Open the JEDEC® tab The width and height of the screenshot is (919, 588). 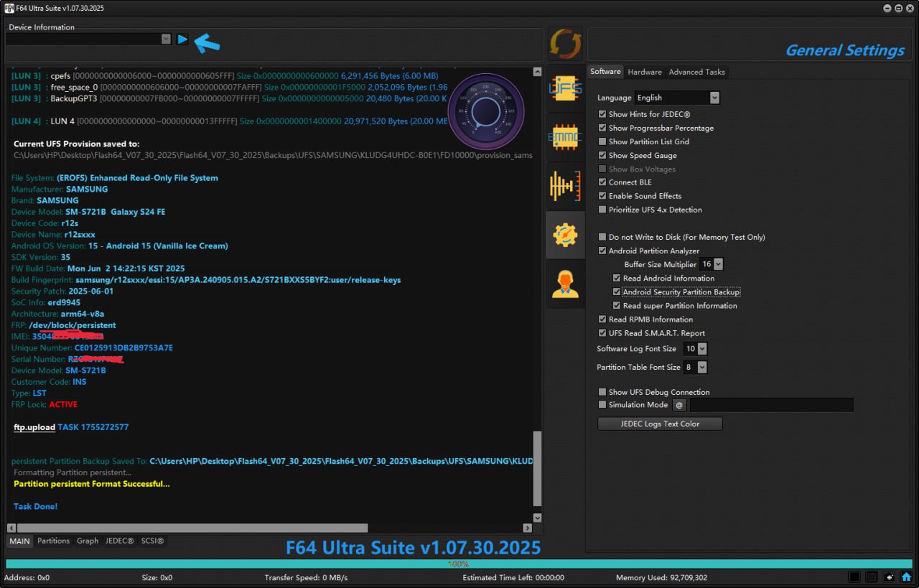(119, 541)
